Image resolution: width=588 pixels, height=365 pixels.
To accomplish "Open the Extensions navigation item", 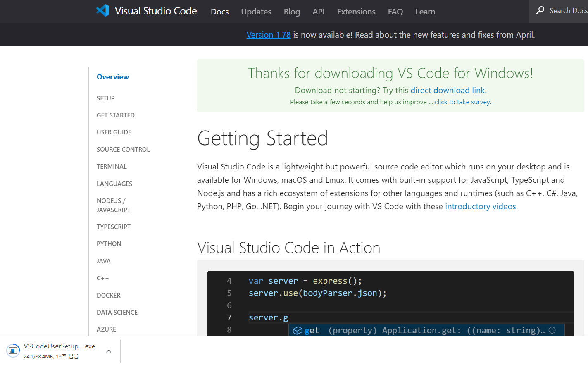I will click(356, 12).
